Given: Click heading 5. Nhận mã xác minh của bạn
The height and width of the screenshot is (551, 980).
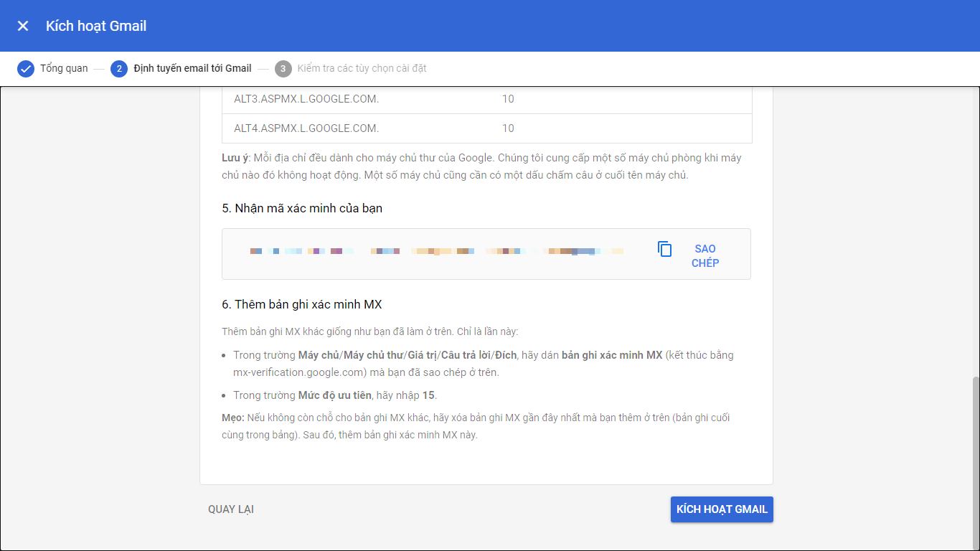Looking at the screenshot, I should point(302,208).
